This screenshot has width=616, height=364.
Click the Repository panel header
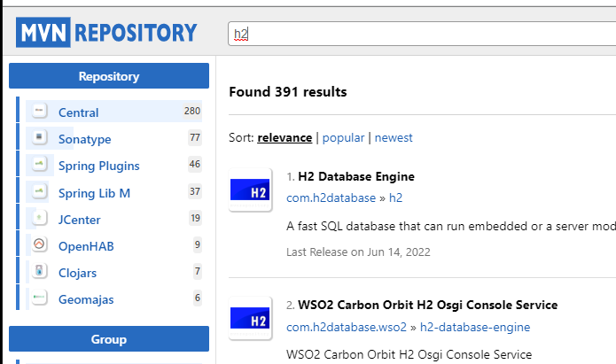[109, 76]
